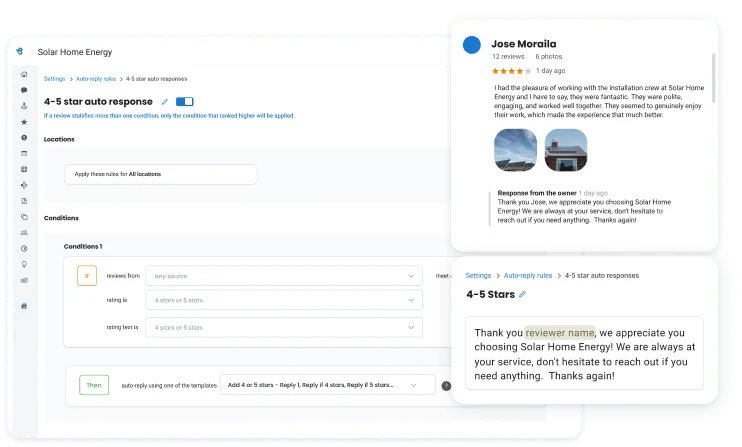The height and width of the screenshot is (447, 742).
Task: Open the rooftop house photo thumbnail
Action: pos(566,150)
